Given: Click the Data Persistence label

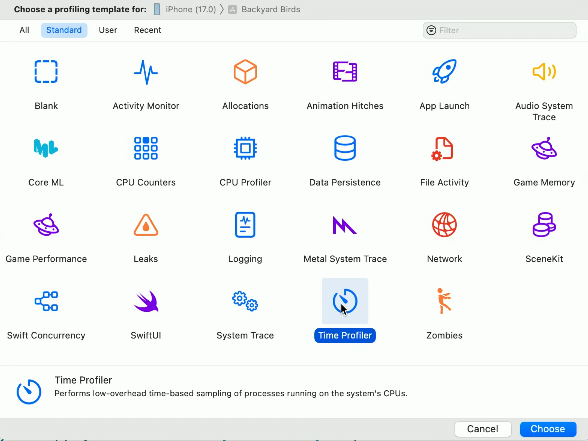Looking at the screenshot, I should coord(345,182).
